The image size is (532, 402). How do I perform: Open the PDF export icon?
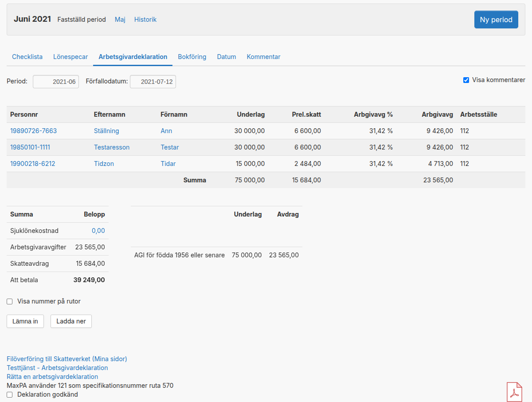(515, 392)
